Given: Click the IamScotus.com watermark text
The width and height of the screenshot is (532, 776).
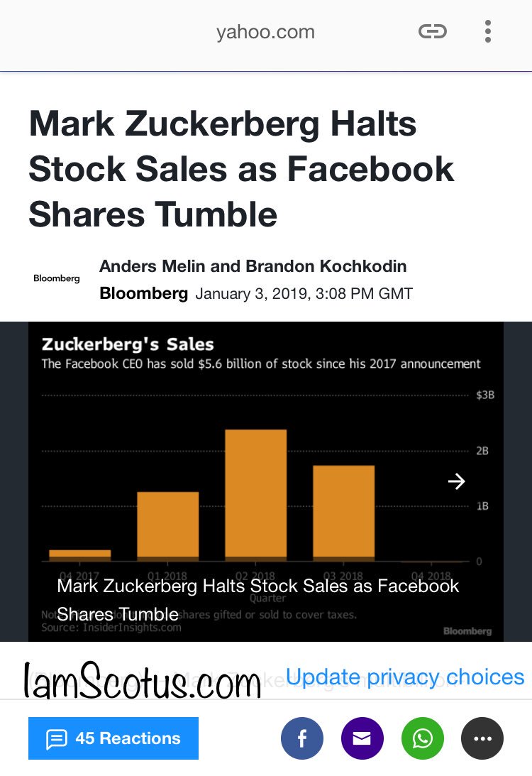Looking at the screenshot, I should coord(143,683).
